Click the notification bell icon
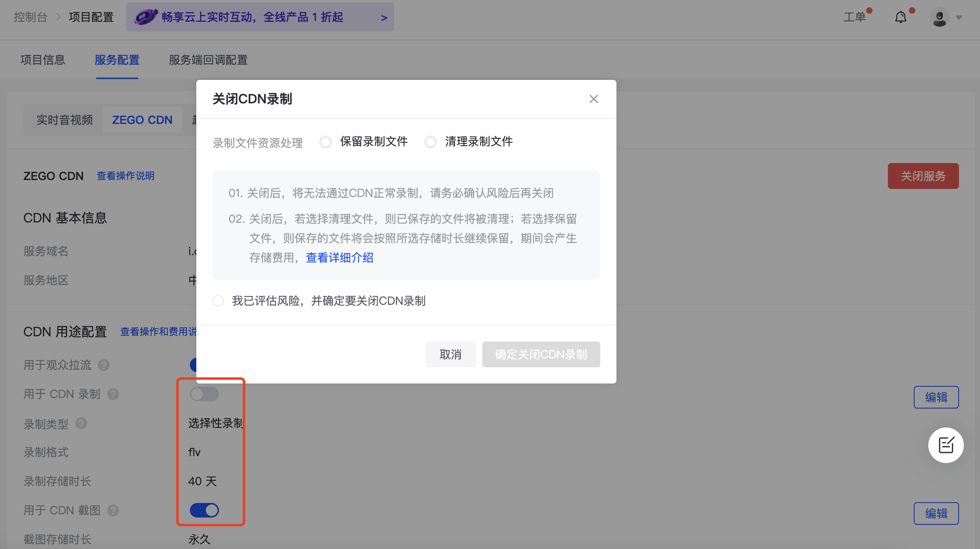This screenshot has height=549, width=980. 900,17
